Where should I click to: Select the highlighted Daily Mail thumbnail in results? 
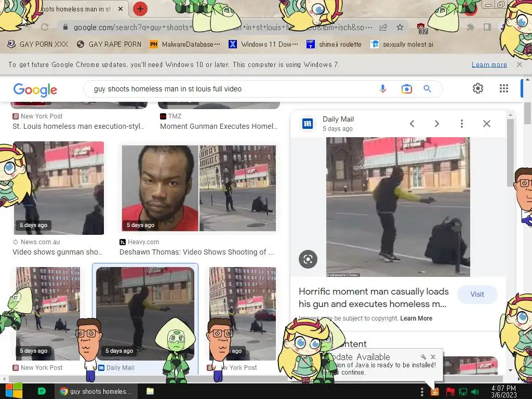145,313
